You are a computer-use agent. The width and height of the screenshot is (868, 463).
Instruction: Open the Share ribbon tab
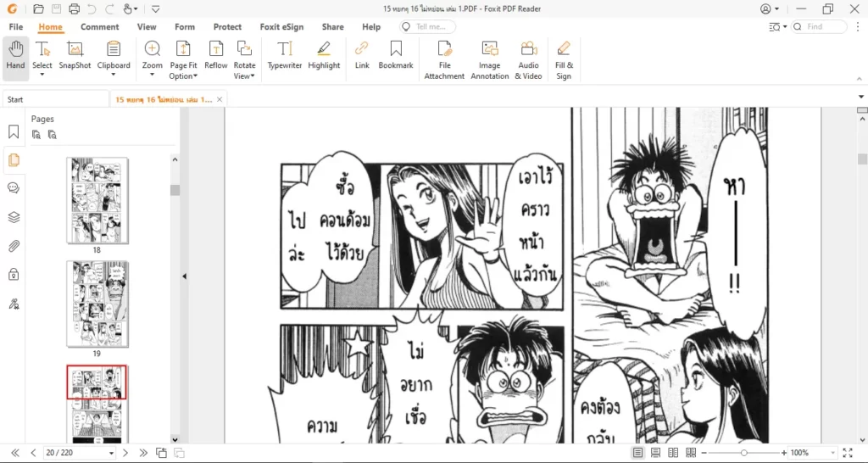pyautogui.click(x=332, y=26)
